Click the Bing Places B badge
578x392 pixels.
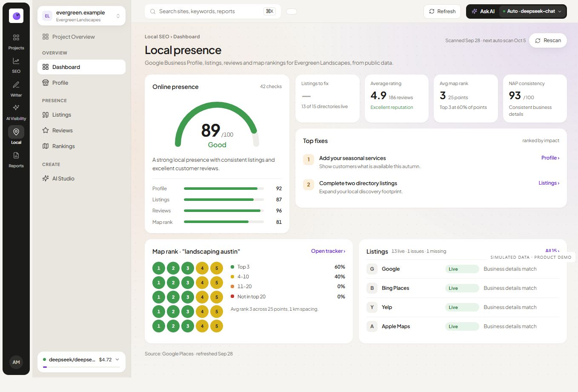pos(372,288)
